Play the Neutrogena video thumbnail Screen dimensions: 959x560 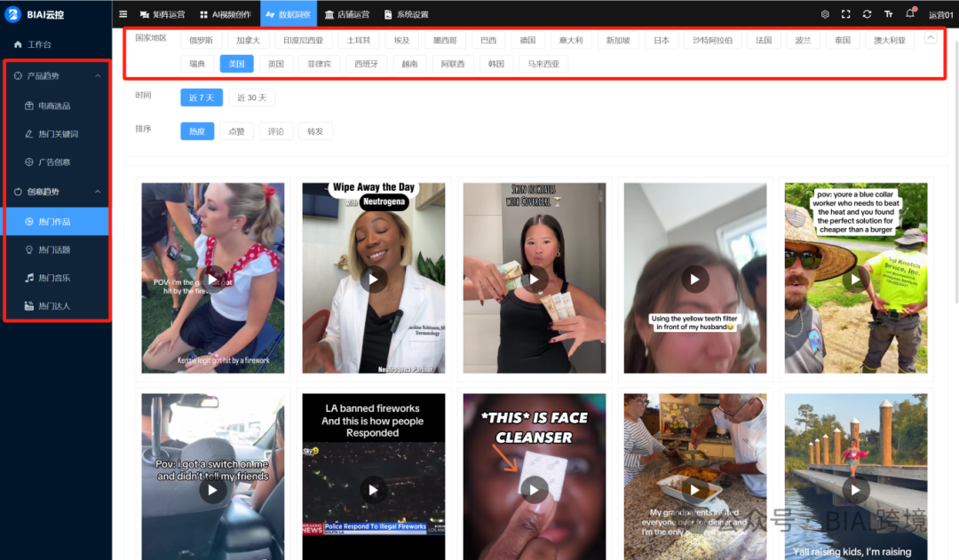coord(374,277)
